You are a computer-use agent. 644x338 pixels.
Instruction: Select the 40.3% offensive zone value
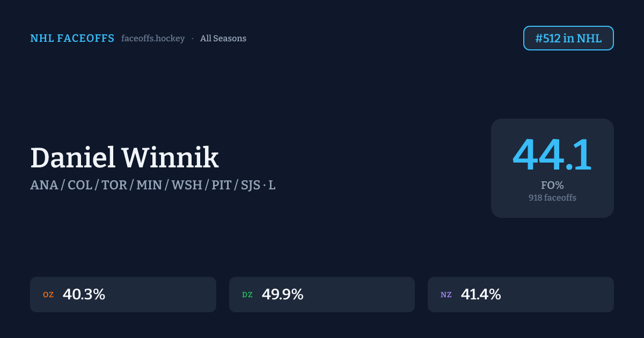point(84,295)
